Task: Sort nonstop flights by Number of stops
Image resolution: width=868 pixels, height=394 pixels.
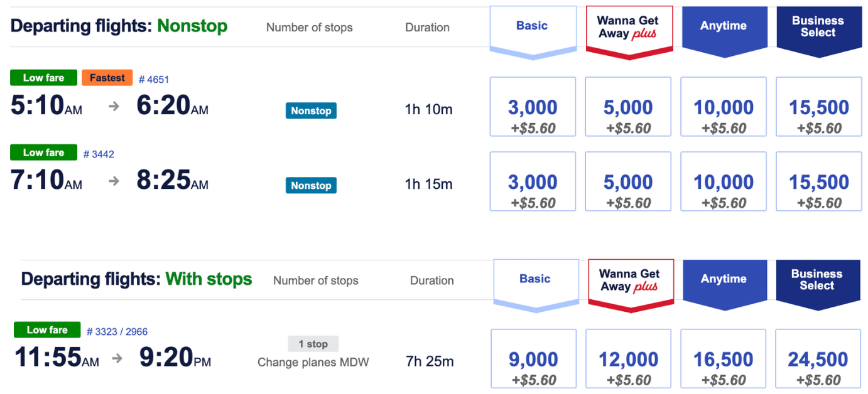Action: (309, 28)
